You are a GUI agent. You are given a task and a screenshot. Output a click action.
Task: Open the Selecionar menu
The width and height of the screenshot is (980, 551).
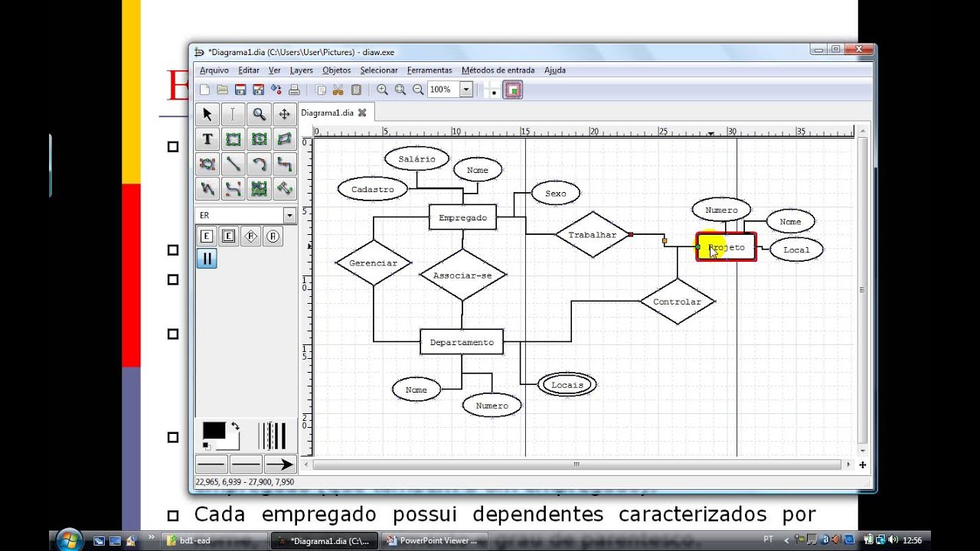coord(379,70)
